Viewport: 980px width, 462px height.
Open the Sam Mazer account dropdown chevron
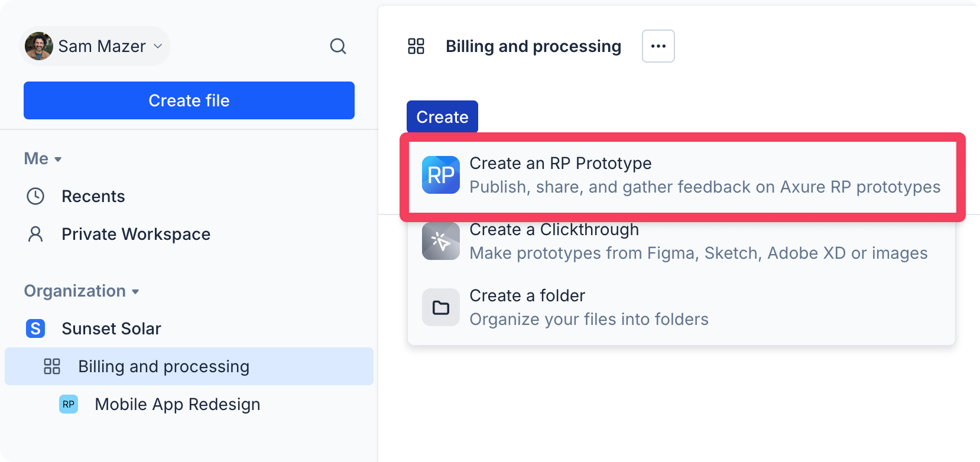click(158, 46)
